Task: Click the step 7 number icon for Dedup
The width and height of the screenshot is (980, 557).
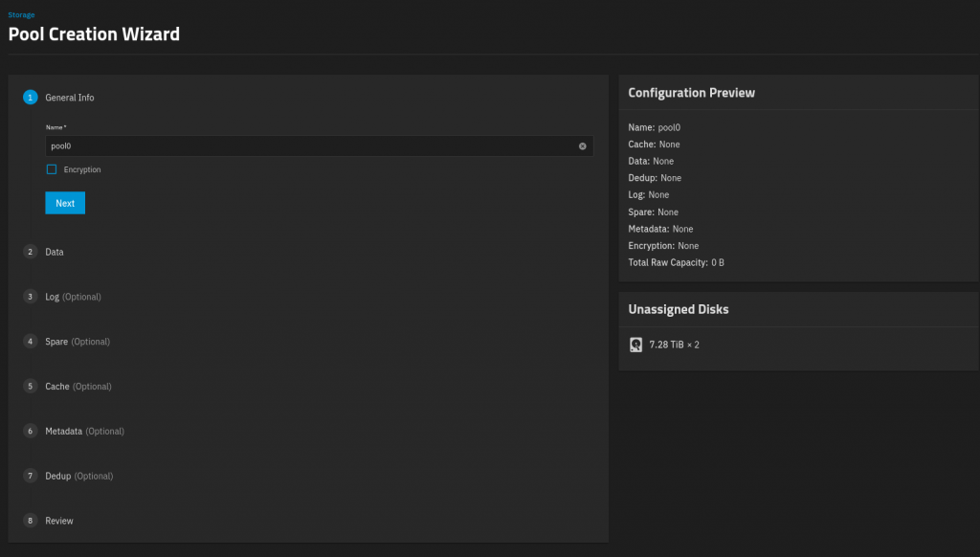Action: tap(31, 476)
